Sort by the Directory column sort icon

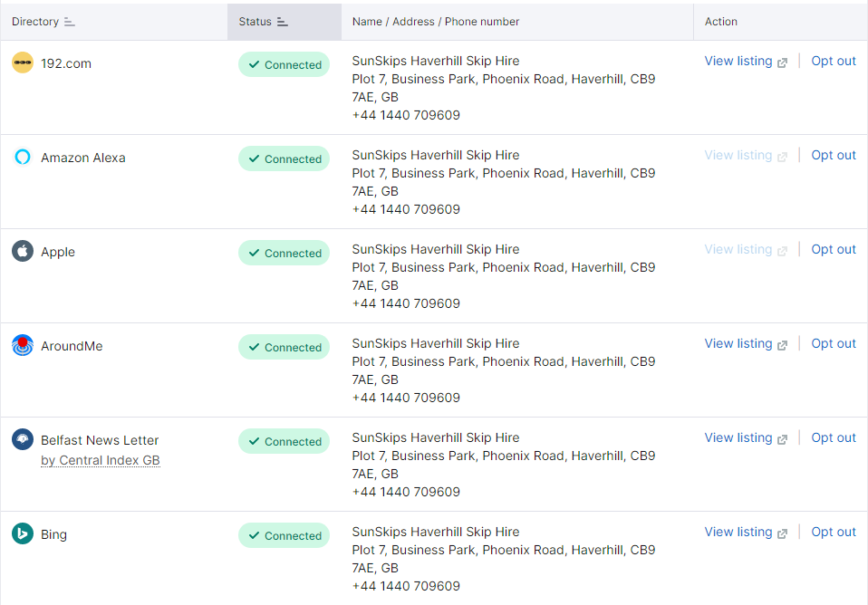[x=71, y=22]
